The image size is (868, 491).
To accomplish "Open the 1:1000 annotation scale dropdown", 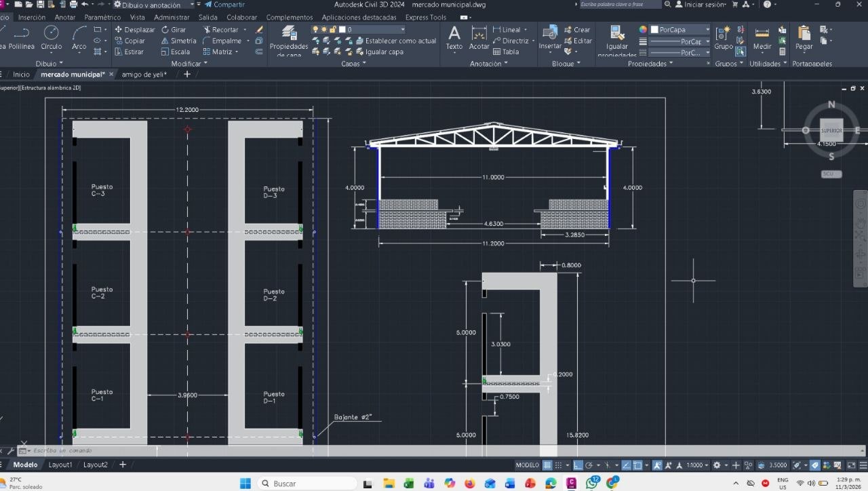I will (696, 465).
